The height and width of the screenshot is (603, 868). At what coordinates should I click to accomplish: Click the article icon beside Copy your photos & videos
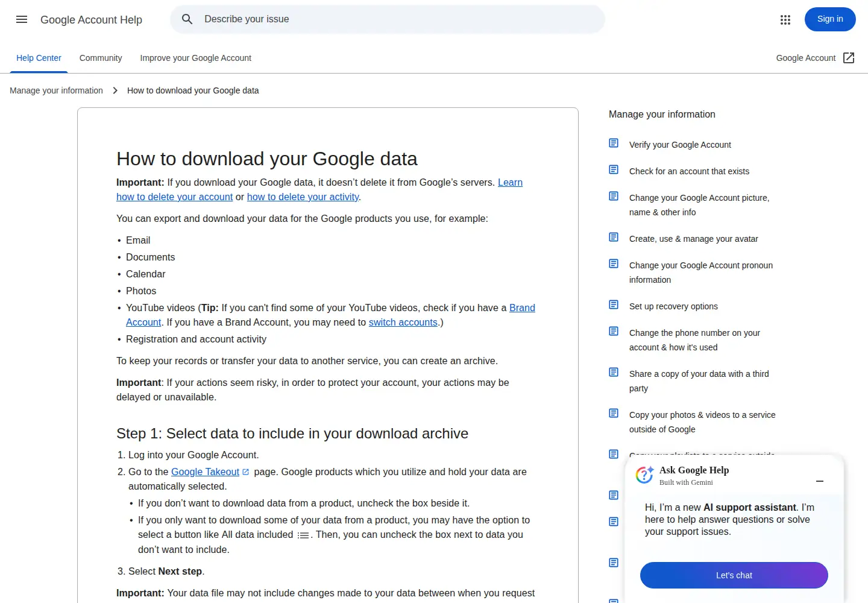[614, 413]
